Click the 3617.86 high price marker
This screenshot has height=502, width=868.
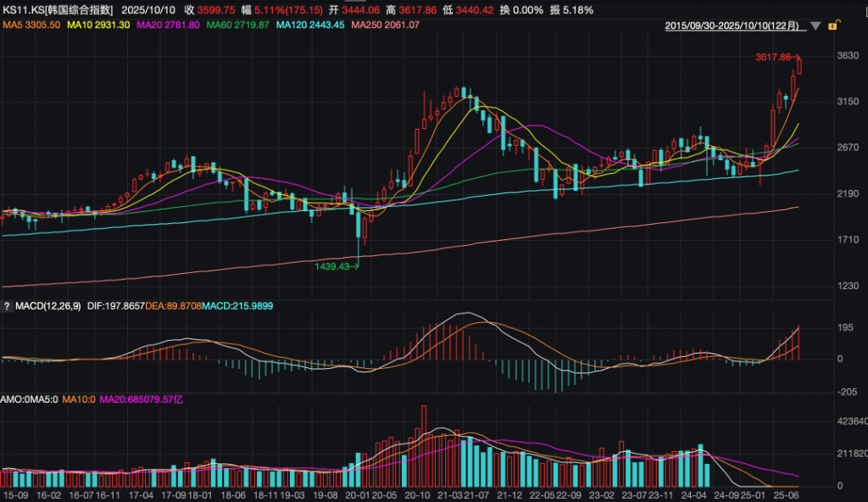pos(776,57)
